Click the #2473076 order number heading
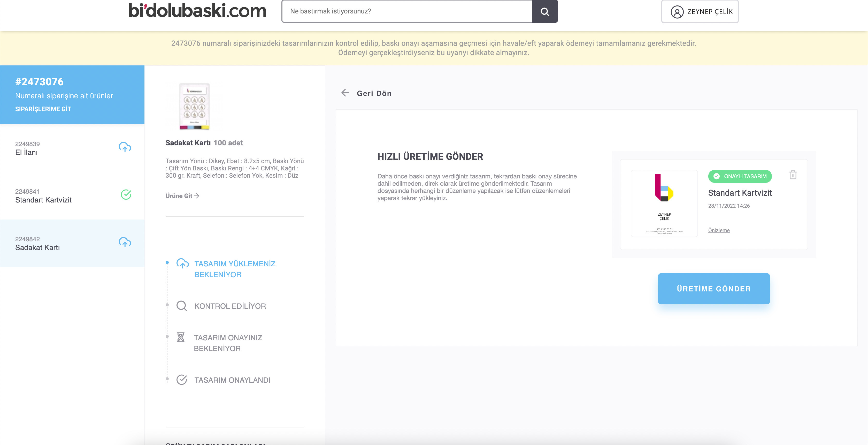 pos(40,82)
